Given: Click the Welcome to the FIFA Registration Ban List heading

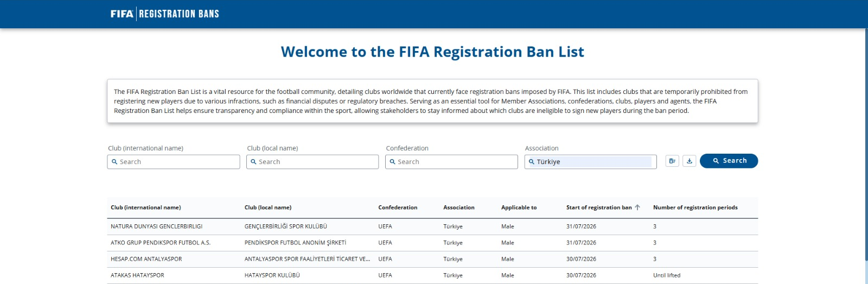Looking at the screenshot, I should (432, 52).
